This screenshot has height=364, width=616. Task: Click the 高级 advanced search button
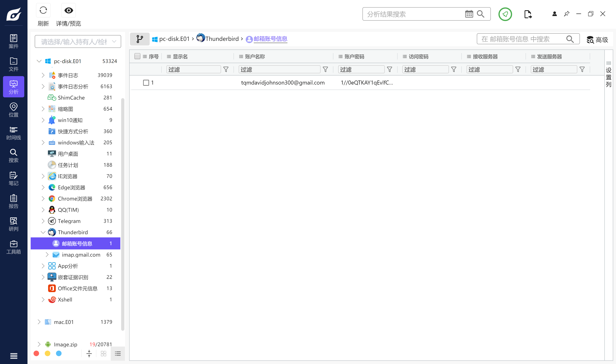[x=597, y=39]
